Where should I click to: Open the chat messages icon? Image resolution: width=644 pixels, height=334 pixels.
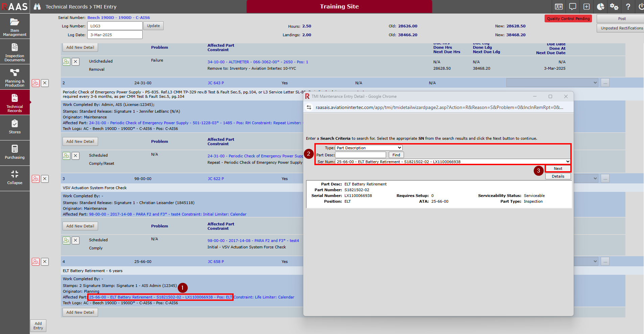[573, 7]
